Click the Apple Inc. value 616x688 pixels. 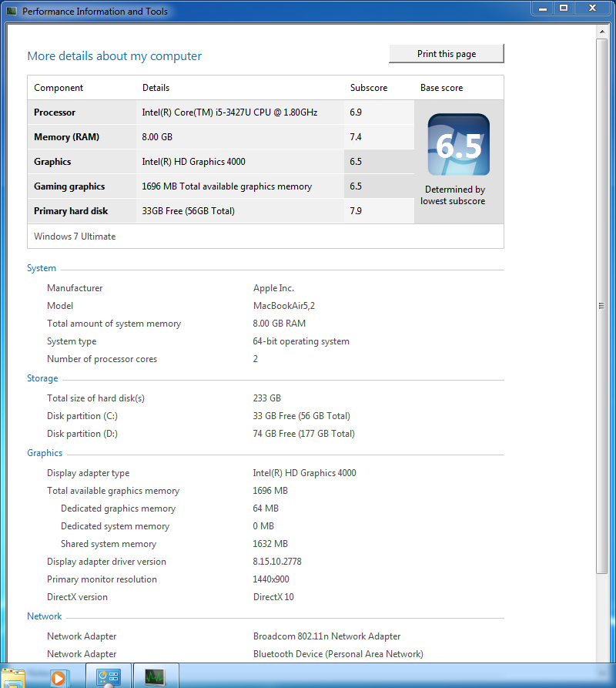point(273,288)
